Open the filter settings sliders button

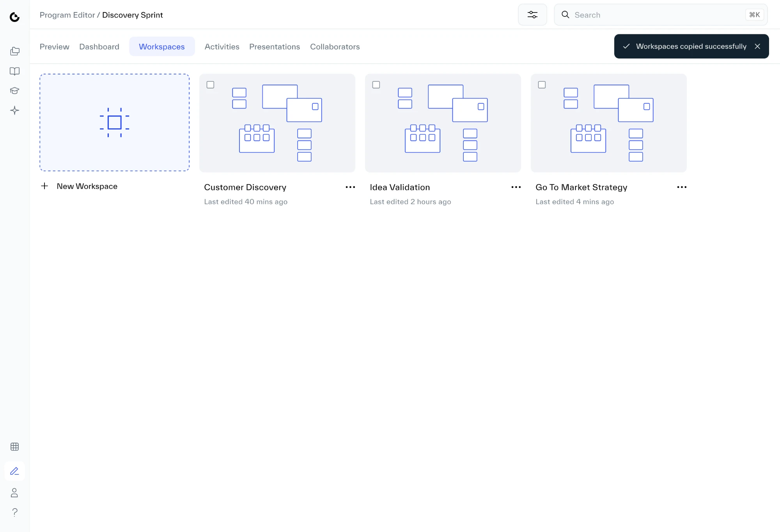coord(532,15)
